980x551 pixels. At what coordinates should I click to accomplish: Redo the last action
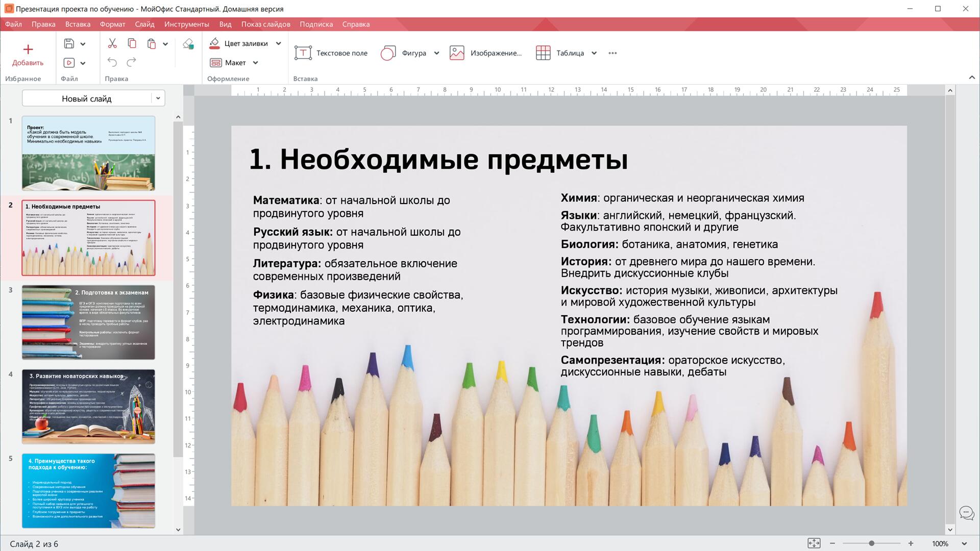[x=132, y=62]
